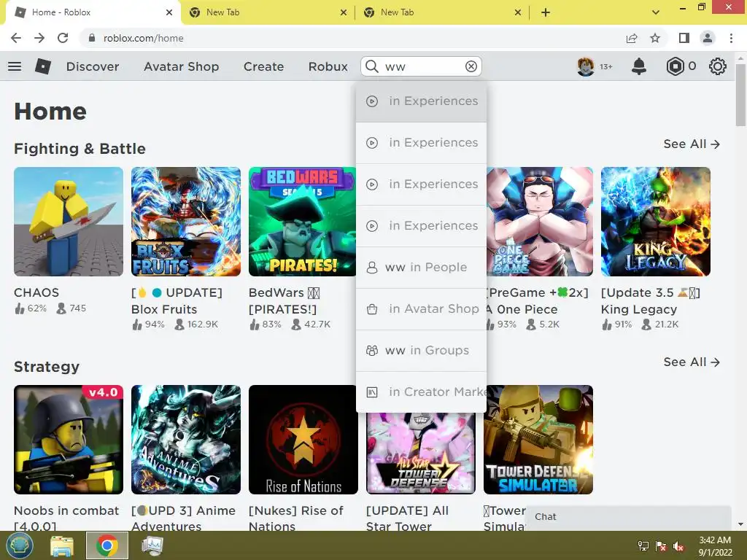Open Noobs in combat thumbnail
This screenshot has width=747, height=560.
tap(69, 440)
